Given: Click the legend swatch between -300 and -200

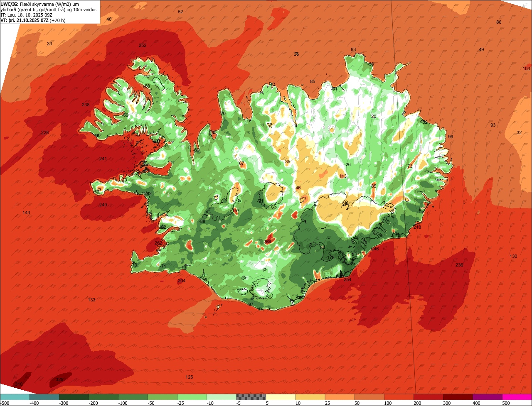Looking at the screenshot, I should [x=74, y=397].
